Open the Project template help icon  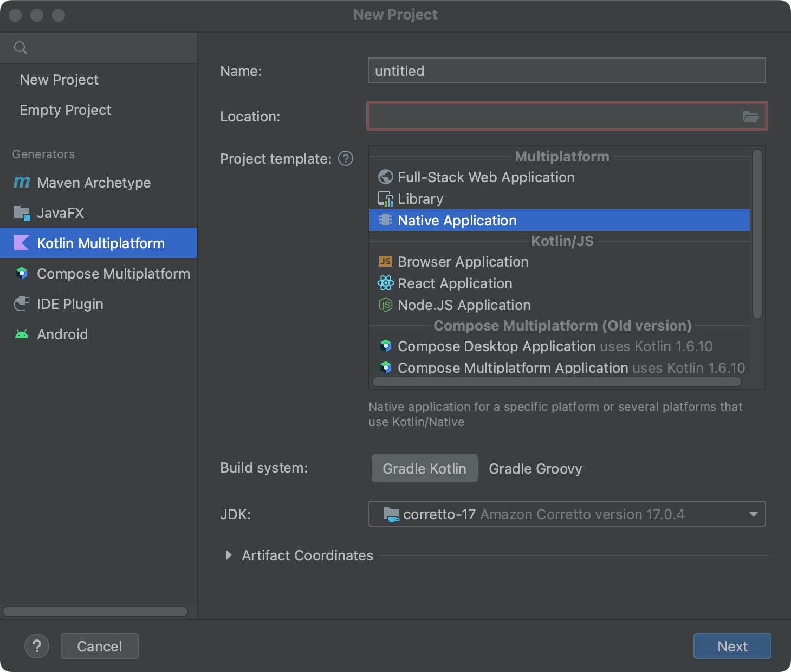click(x=346, y=159)
